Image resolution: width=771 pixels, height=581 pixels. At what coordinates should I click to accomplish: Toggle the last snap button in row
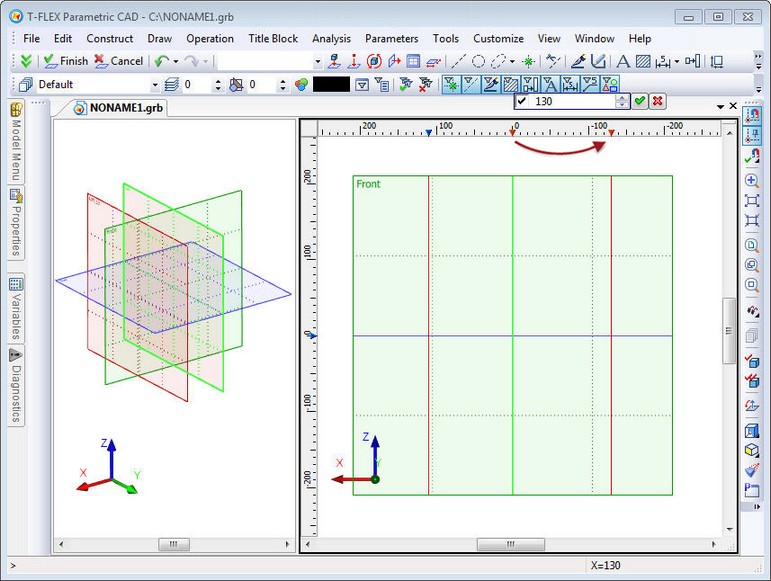(x=610, y=85)
